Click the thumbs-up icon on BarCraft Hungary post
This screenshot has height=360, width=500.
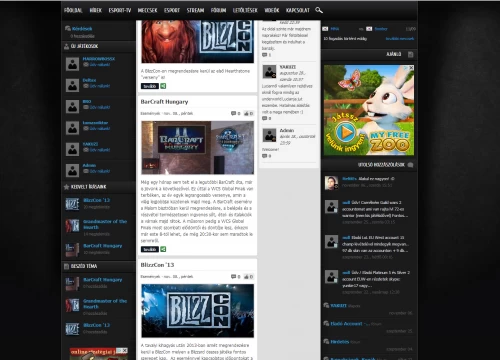click(x=247, y=113)
